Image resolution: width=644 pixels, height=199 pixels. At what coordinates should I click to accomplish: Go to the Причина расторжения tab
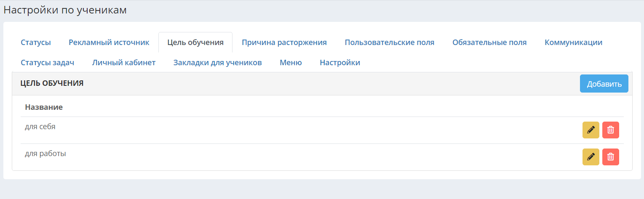tap(284, 42)
